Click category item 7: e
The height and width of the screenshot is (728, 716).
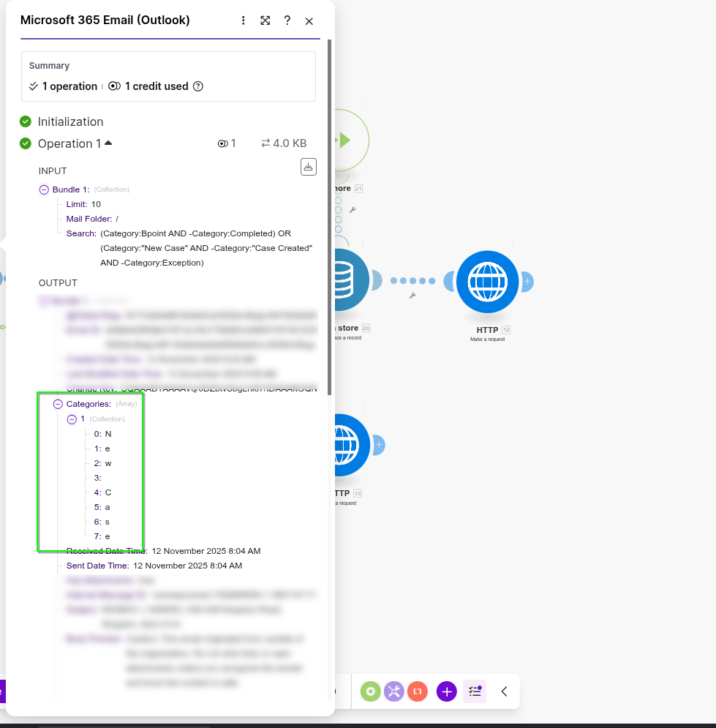coord(102,537)
